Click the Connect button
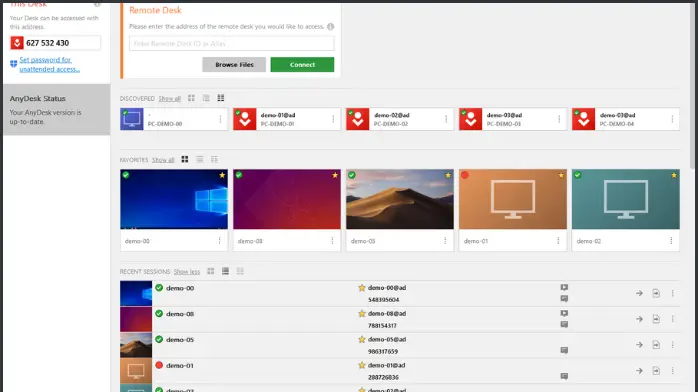Viewport: 698px width, 392px height. point(302,65)
